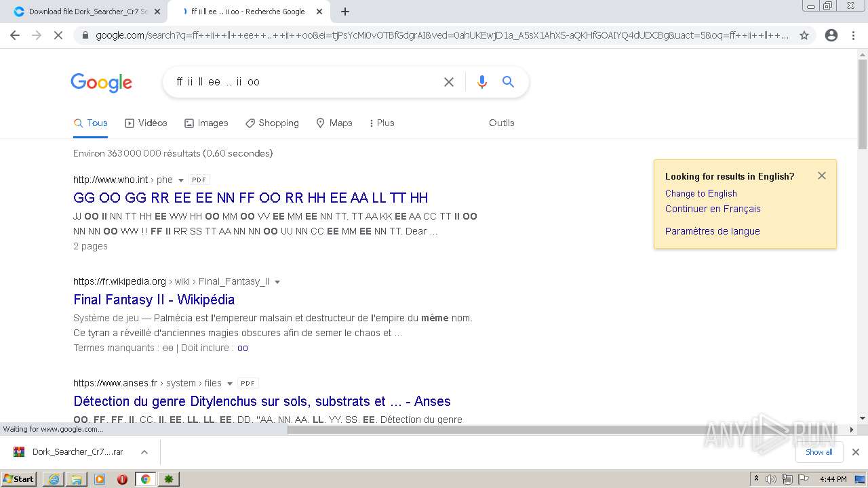Open the Action Center flag icon
The image size is (868, 488).
[x=804, y=479]
